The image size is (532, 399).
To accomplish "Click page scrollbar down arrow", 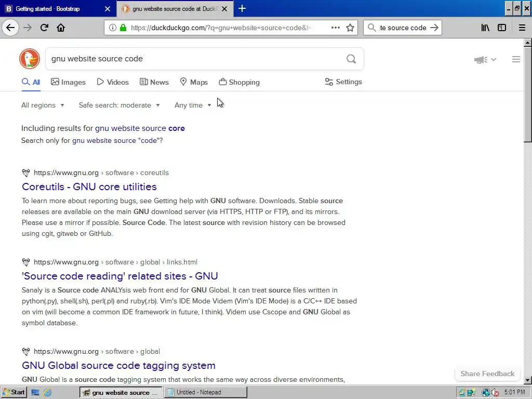I will pos(528,380).
